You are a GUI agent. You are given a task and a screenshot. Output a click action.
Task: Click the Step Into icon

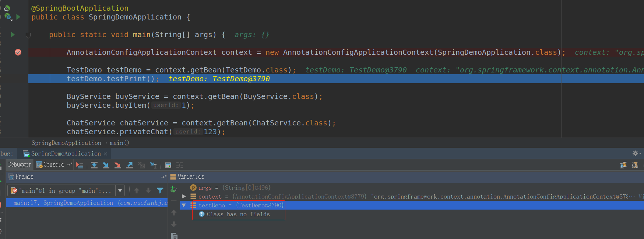point(106,165)
